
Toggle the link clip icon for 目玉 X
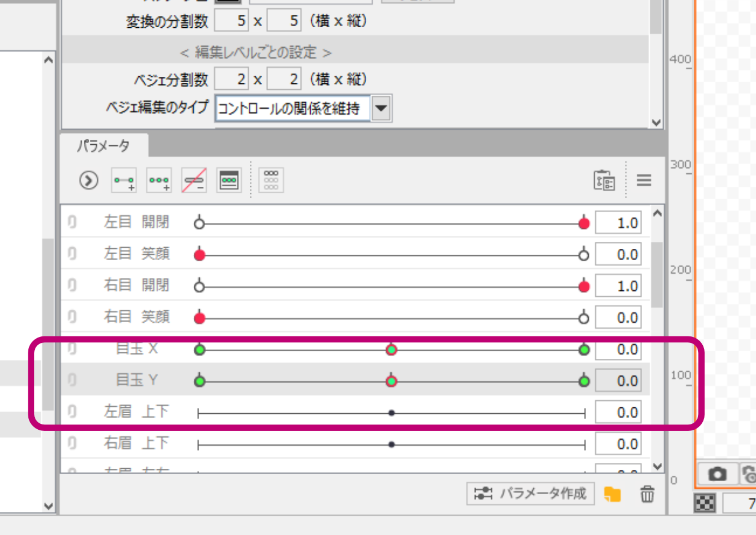(72, 349)
